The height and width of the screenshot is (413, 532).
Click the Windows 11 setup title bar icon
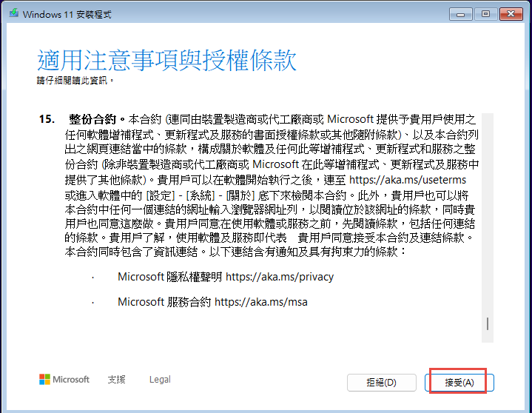pos(14,13)
